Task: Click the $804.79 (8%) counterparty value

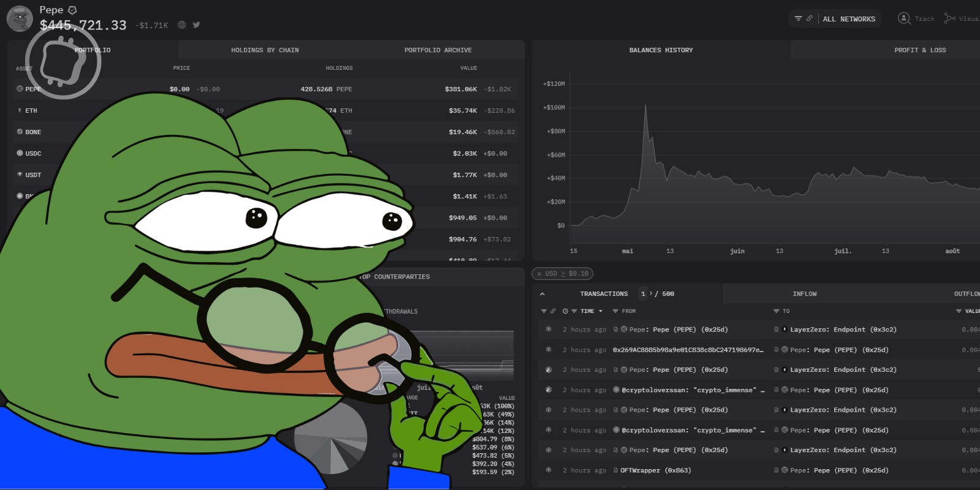Action: coord(493,439)
